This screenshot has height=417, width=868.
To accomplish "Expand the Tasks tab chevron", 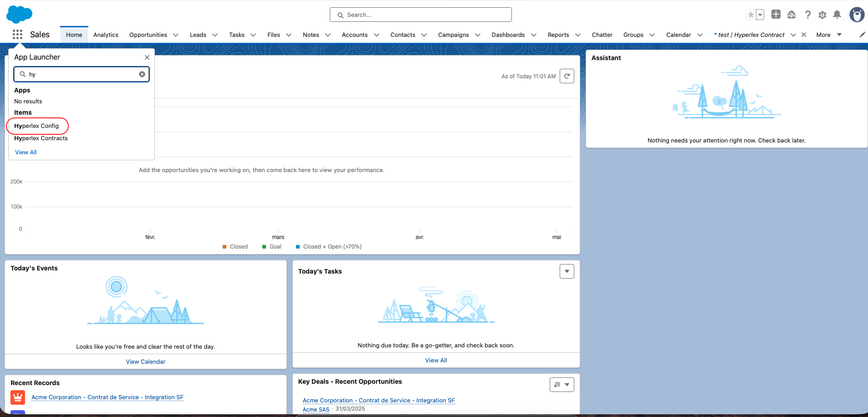I will click(x=253, y=35).
